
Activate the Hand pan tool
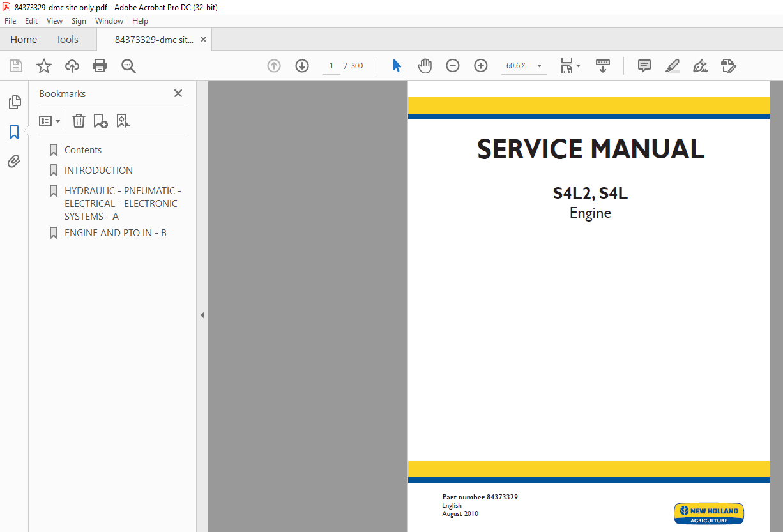(x=425, y=66)
